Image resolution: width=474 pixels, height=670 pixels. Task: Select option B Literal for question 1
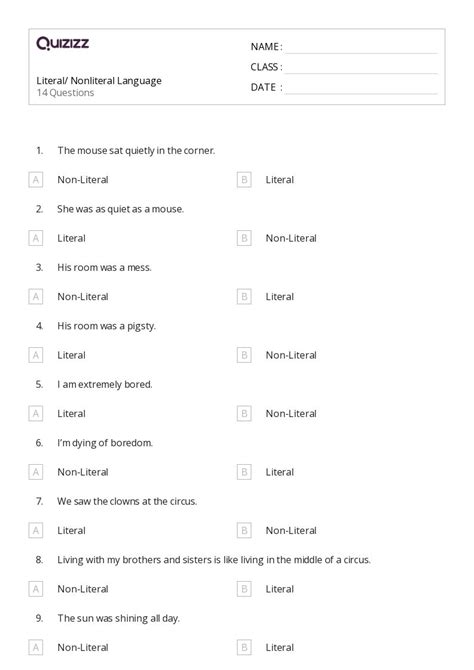(244, 180)
